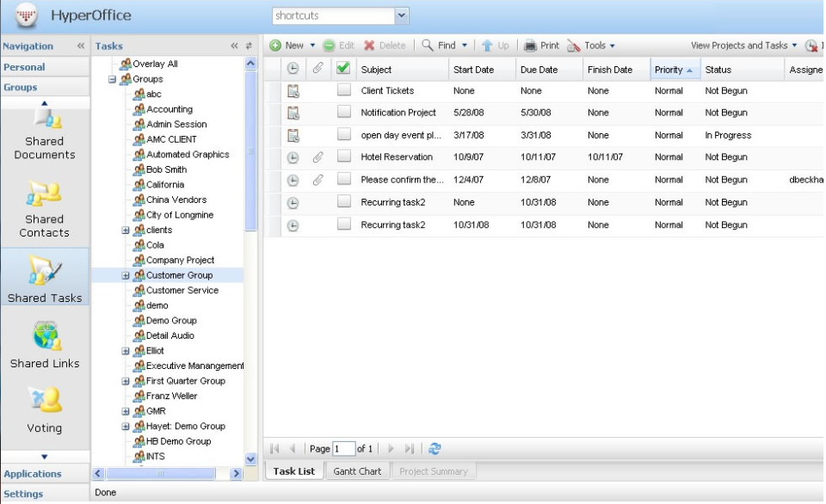The width and height of the screenshot is (826, 504).
Task: Sort by the Subject column header
Action: click(x=403, y=70)
